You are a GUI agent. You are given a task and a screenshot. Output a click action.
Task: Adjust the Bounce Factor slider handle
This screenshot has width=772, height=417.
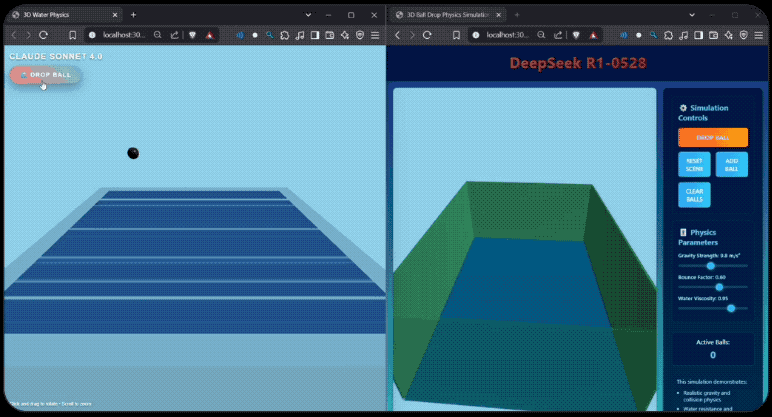pos(719,287)
